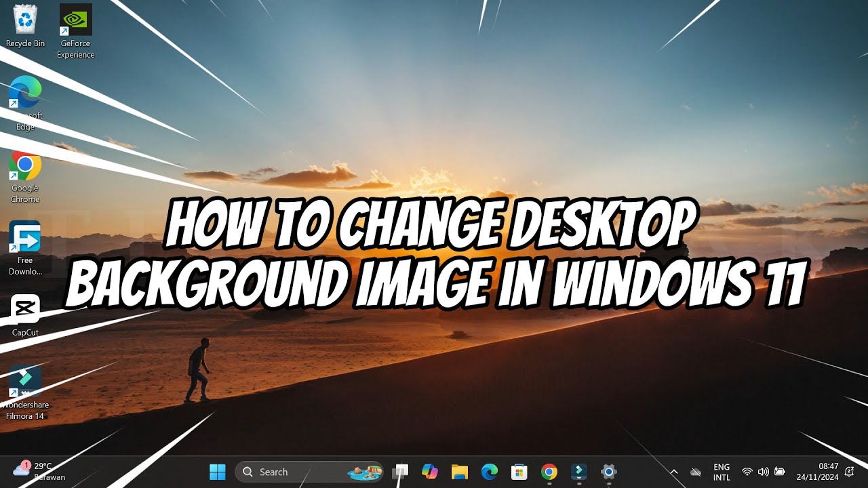This screenshot has height=488, width=868.
Task: Open the volume speaker tray icon
Action: click(x=764, y=472)
